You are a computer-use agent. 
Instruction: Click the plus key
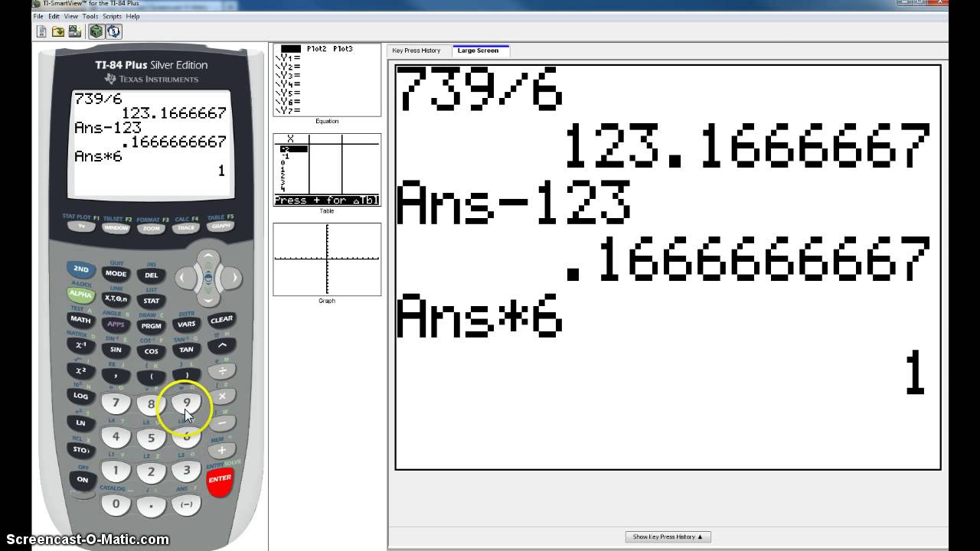click(x=221, y=451)
